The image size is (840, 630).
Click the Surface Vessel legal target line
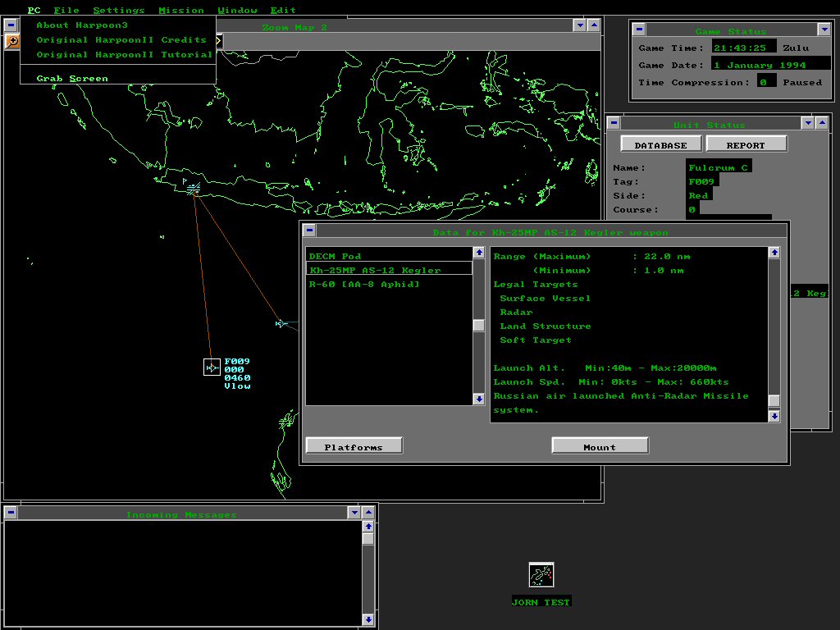click(x=545, y=298)
